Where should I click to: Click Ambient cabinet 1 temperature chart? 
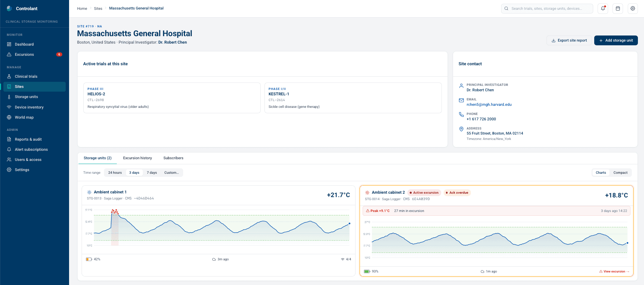pos(218,228)
